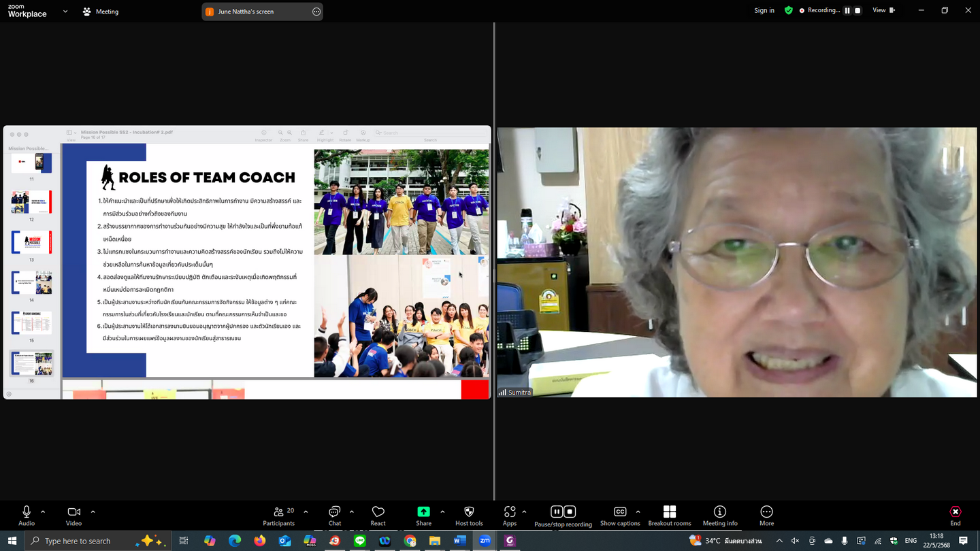The width and height of the screenshot is (980, 551).
Task: Click the red End meeting button
Action: pos(955,516)
